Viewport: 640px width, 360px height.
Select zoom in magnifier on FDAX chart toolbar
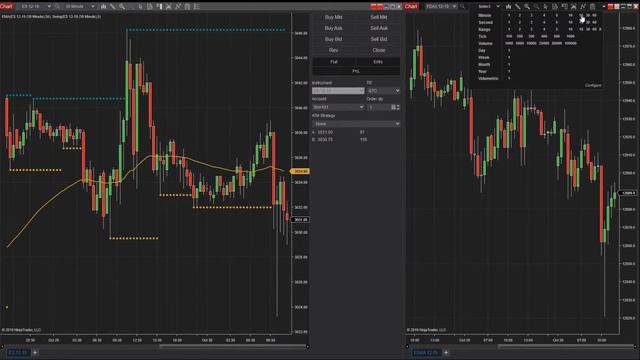point(527,7)
